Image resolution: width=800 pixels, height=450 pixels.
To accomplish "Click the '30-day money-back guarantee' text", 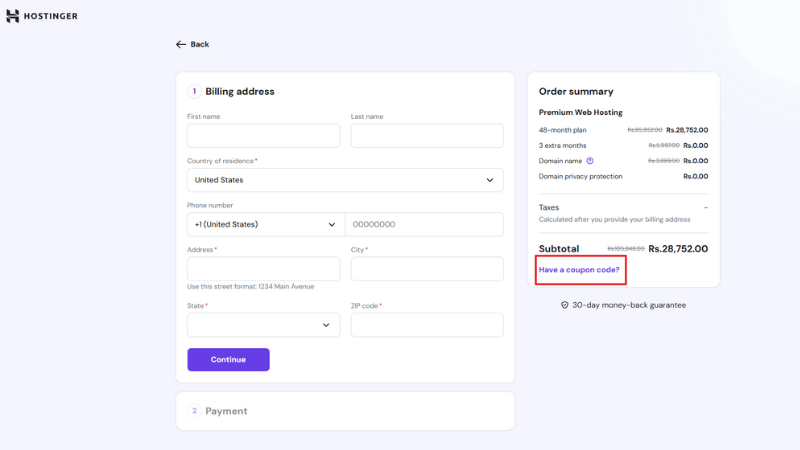I will [629, 305].
